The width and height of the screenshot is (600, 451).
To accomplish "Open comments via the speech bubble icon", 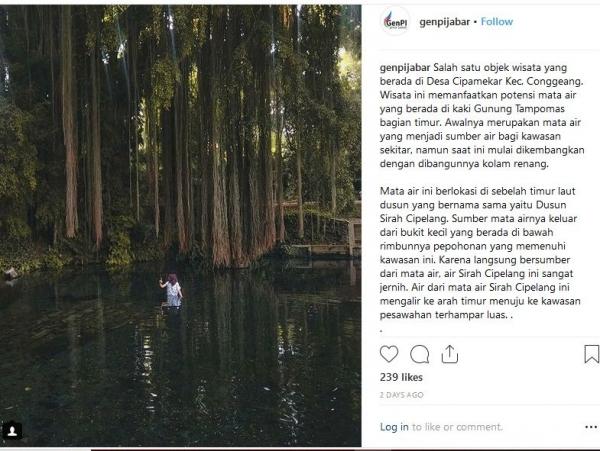I will (x=420, y=354).
